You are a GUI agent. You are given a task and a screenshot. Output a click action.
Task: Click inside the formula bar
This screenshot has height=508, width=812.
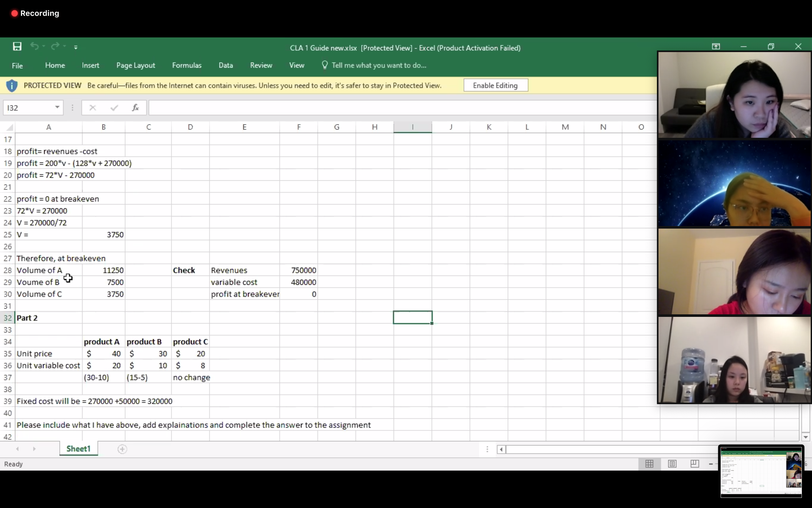[402, 108]
